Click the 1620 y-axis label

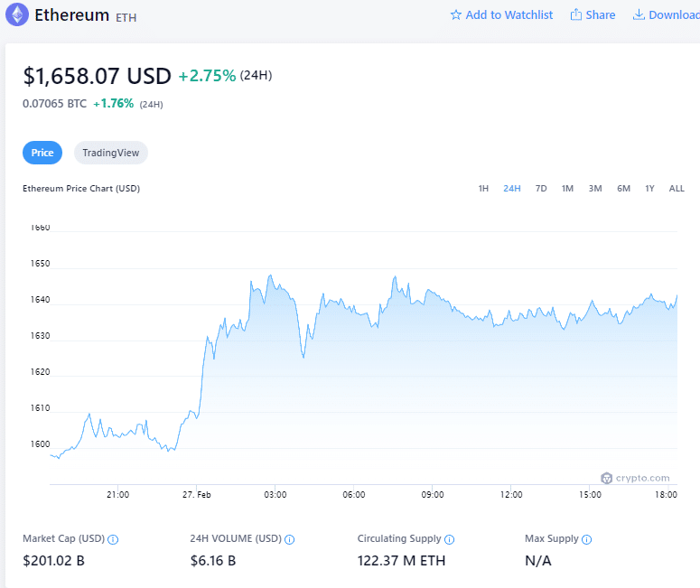[40, 372]
